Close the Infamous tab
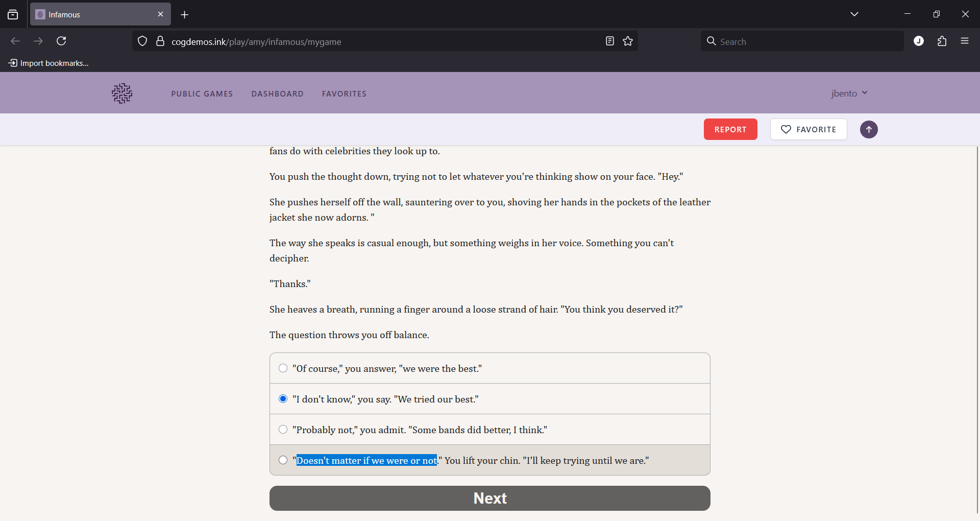980x521 pixels. pyautogui.click(x=160, y=14)
